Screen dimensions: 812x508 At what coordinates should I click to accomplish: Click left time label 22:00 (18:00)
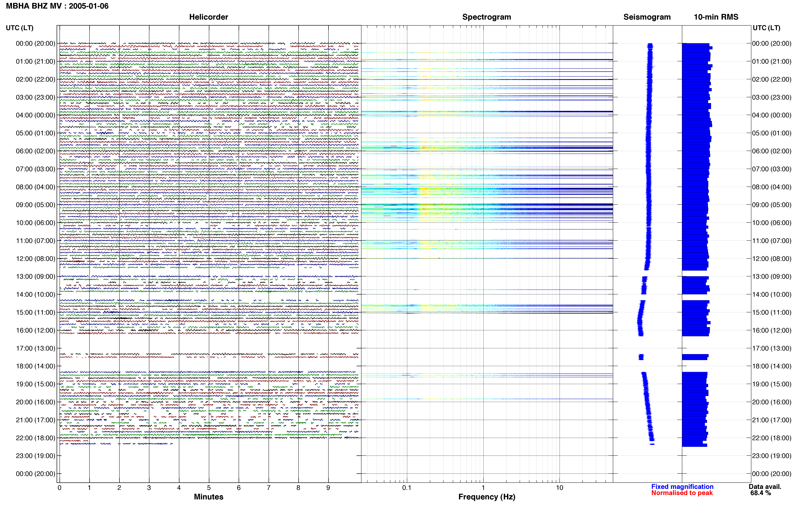point(36,438)
